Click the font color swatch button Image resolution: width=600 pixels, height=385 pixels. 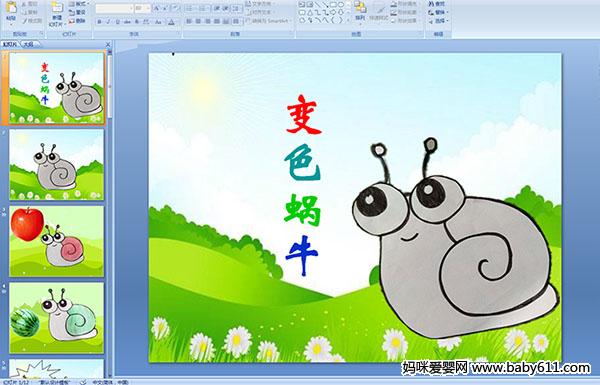[171, 22]
